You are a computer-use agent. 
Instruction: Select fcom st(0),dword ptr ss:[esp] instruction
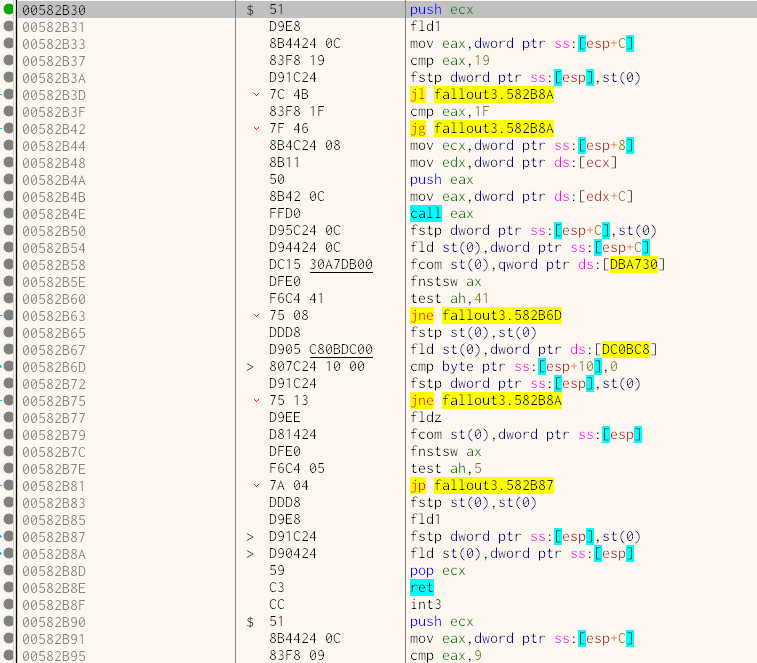click(x=526, y=435)
